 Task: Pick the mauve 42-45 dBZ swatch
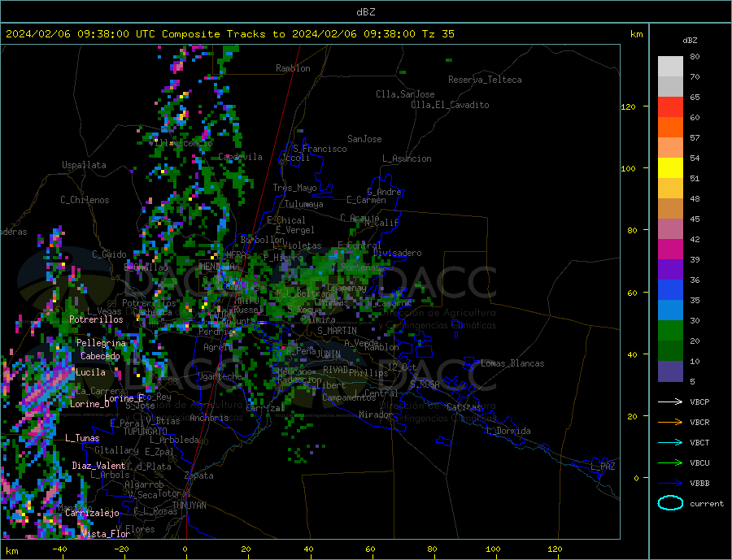(670, 229)
